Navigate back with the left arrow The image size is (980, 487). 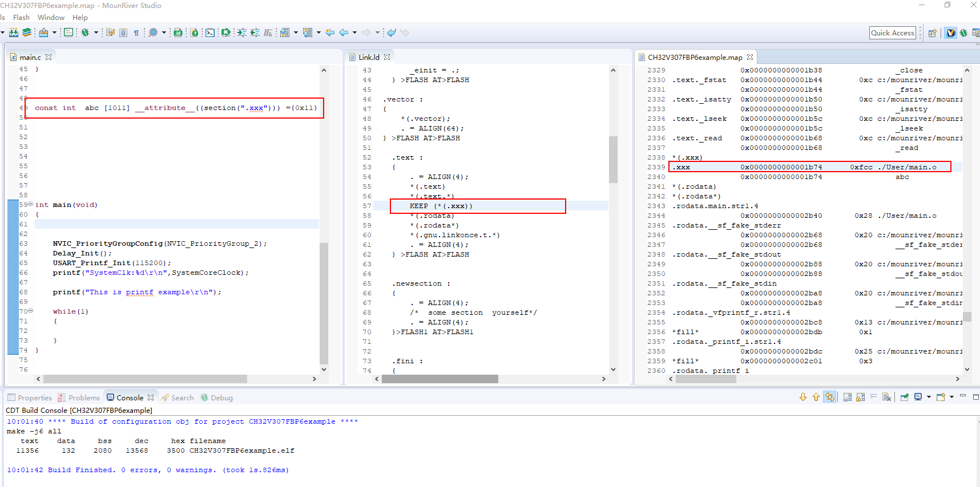(x=344, y=33)
